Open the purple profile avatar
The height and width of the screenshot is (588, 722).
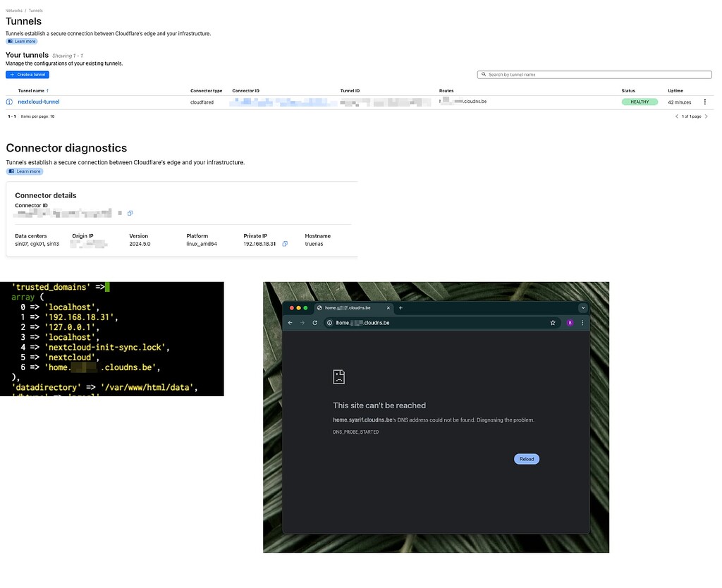click(570, 323)
